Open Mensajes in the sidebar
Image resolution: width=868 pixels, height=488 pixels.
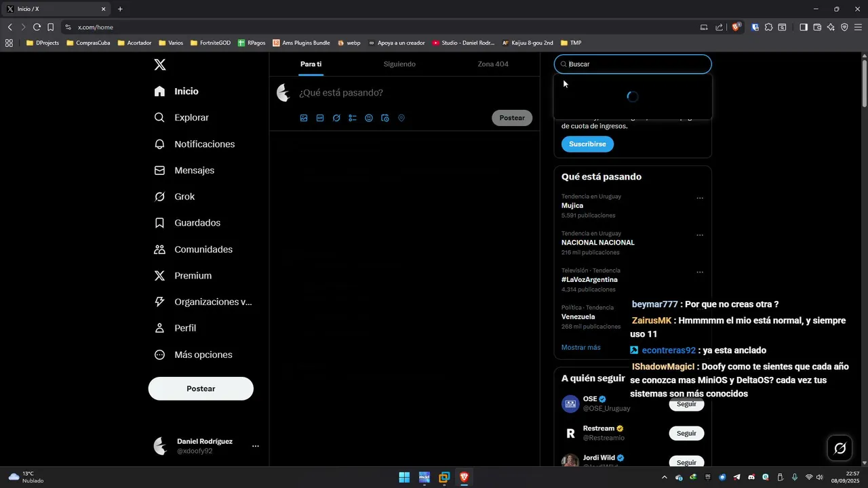pyautogui.click(x=184, y=170)
